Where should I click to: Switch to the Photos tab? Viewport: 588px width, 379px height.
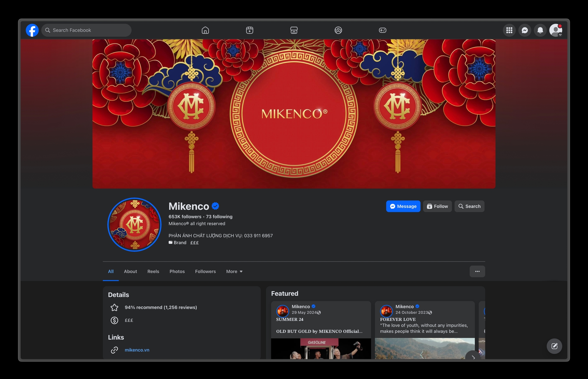coord(177,271)
